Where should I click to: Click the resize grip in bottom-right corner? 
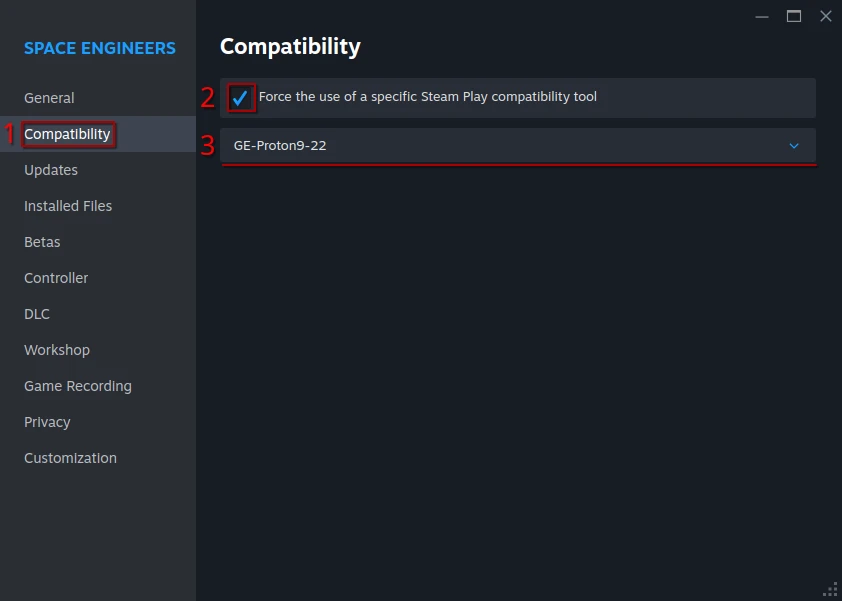pyautogui.click(x=828, y=589)
